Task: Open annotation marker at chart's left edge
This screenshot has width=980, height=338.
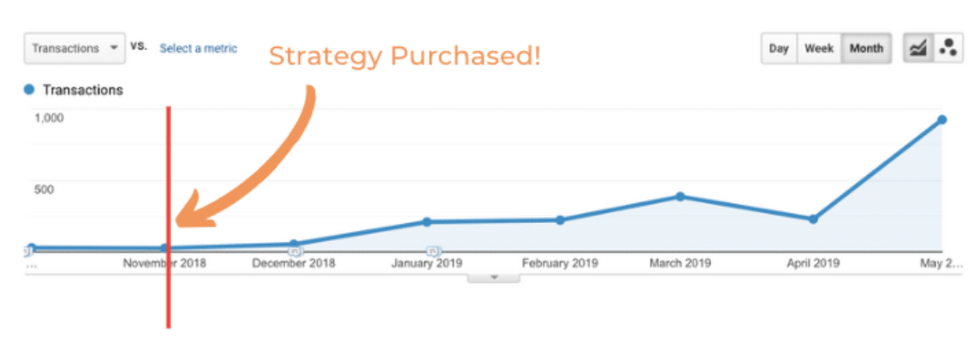Action: point(27,251)
